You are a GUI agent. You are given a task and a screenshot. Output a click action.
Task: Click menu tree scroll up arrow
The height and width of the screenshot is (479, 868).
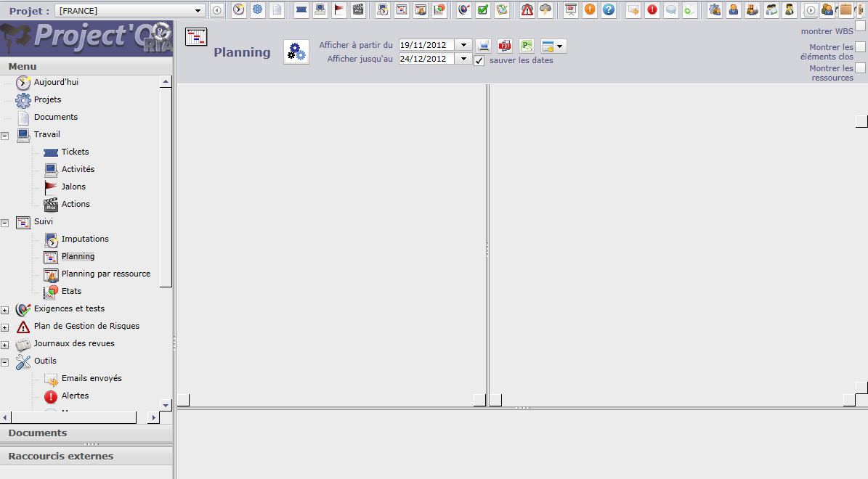[x=166, y=81]
